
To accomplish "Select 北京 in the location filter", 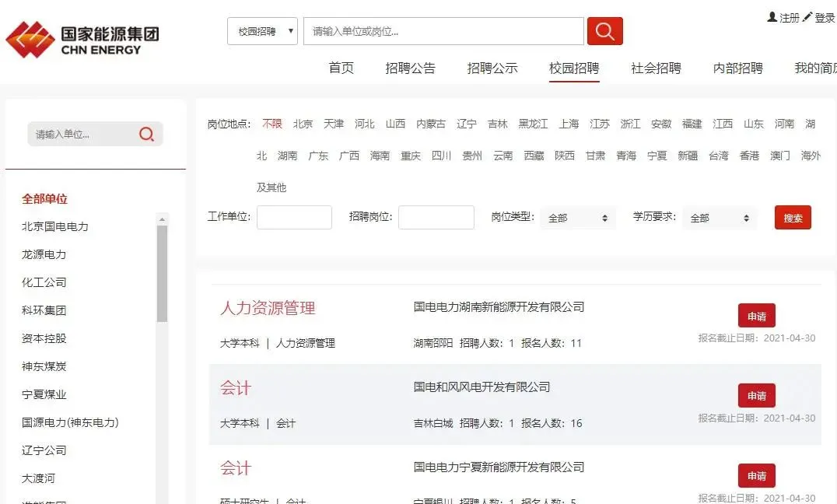I will (303, 124).
